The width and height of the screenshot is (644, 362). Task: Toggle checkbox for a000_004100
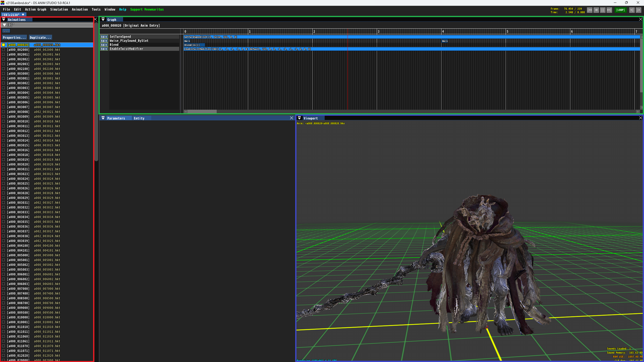(4, 246)
